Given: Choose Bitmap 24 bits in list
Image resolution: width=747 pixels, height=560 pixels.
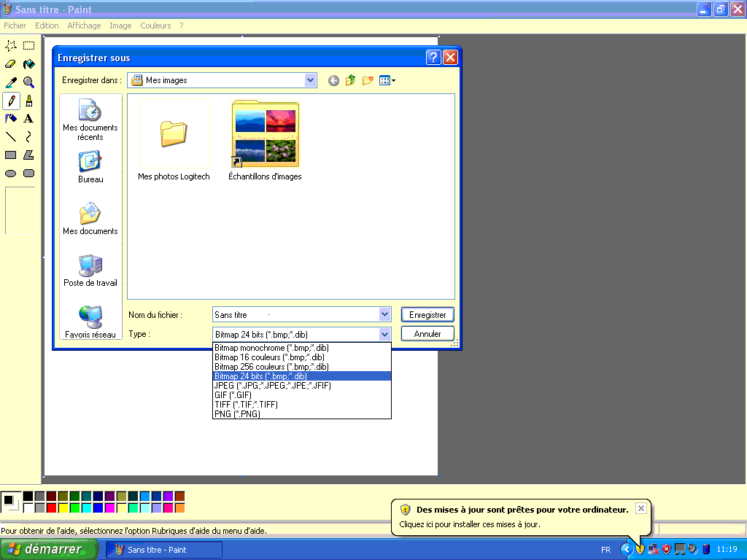Looking at the screenshot, I should (x=301, y=376).
